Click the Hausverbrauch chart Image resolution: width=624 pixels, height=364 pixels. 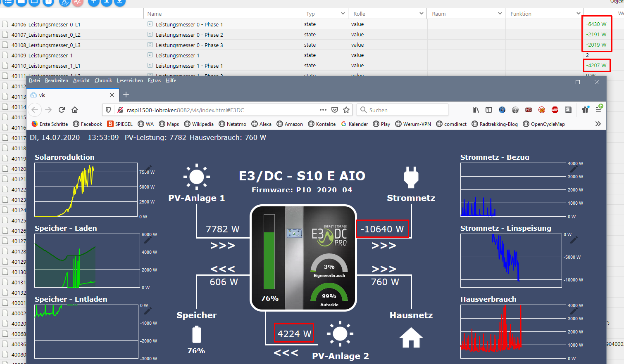(513, 332)
